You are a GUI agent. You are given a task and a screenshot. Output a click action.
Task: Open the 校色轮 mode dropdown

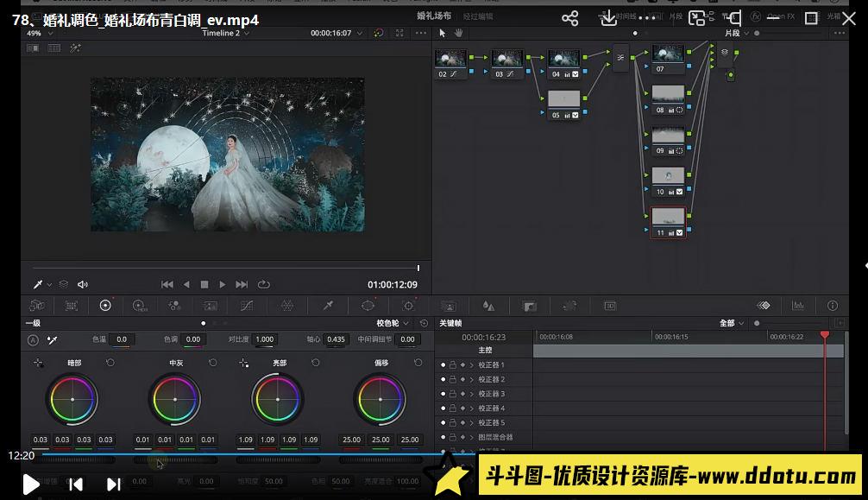click(393, 323)
